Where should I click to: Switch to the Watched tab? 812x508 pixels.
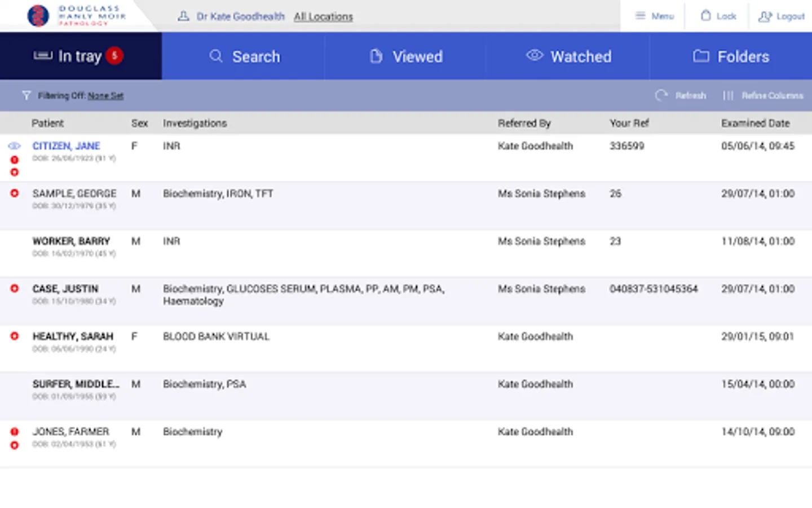pos(568,56)
